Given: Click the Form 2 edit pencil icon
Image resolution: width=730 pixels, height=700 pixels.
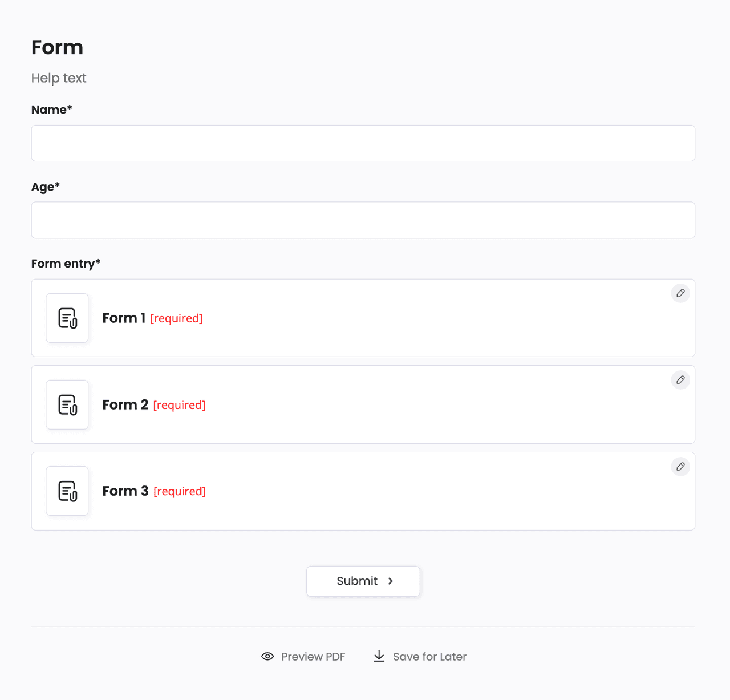Looking at the screenshot, I should point(680,380).
